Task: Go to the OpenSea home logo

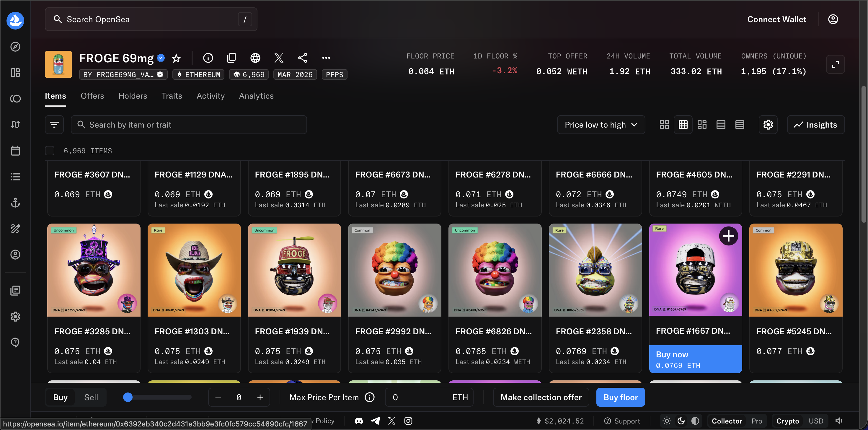Action: [15, 20]
